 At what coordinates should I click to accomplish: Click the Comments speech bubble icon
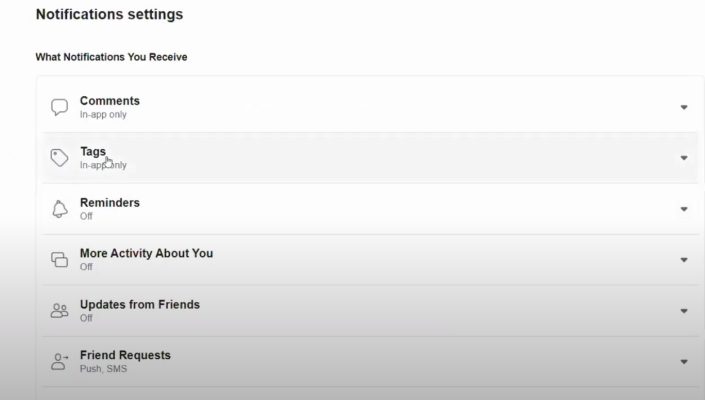(x=59, y=107)
